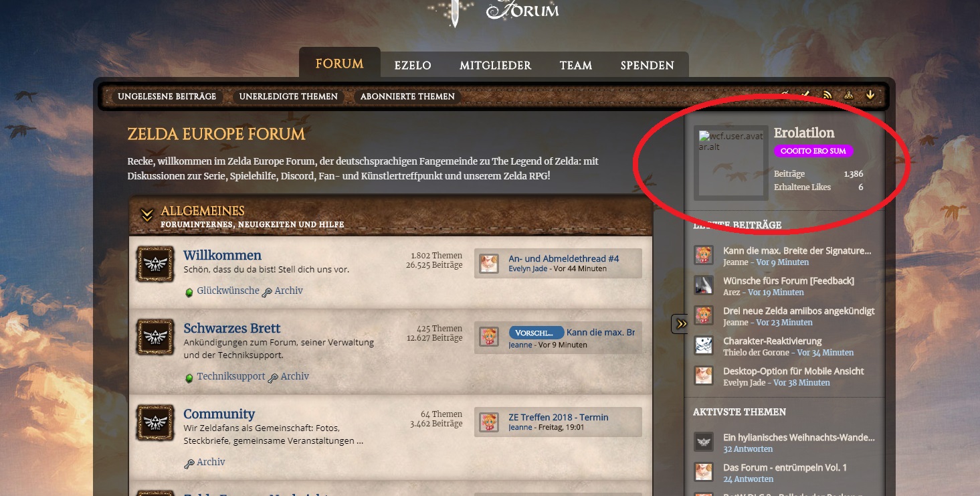Viewport: 980px width, 496px height.
Task: Open the Techniksupport sub-forum link
Action: pyautogui.click(x=231, y=377)
